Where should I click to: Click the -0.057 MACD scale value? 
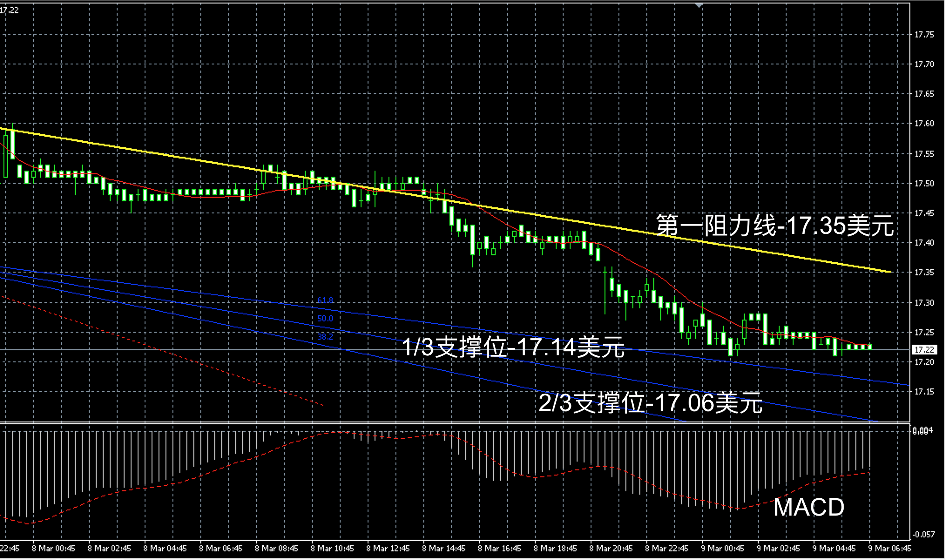click(x=923, y=534)
